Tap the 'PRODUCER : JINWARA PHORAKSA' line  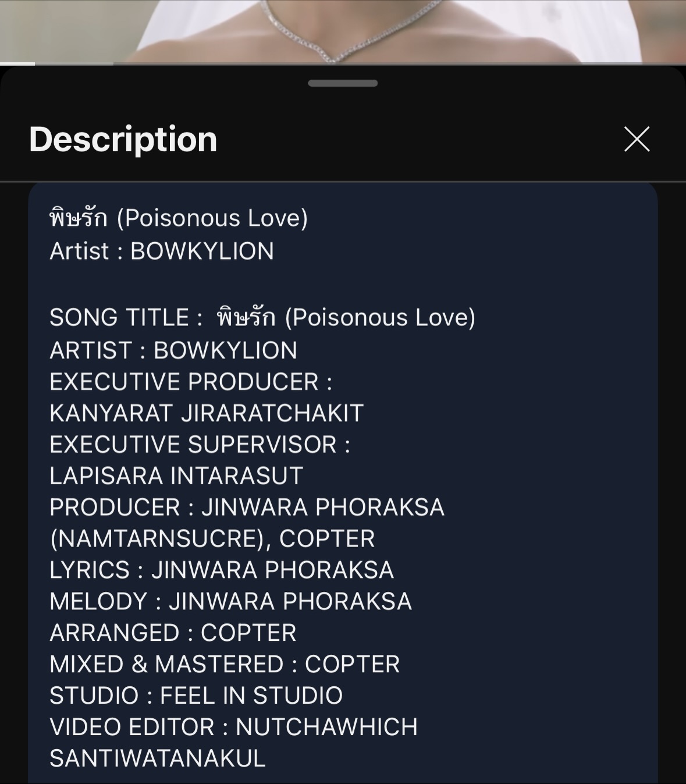247,508
